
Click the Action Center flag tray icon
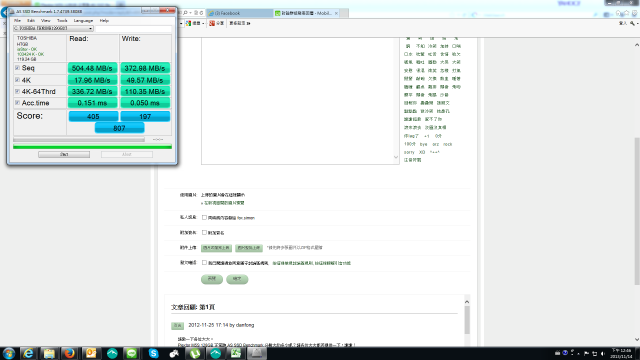(587, 353)
